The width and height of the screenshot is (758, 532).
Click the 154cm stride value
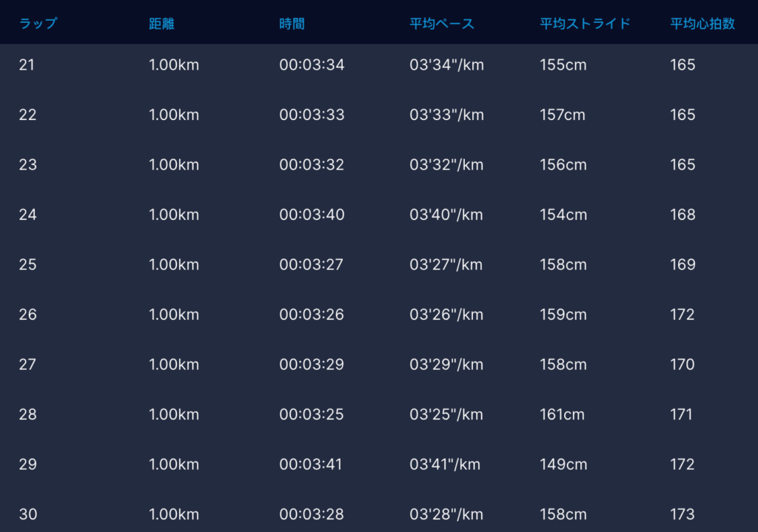click(x=563, y=215)
